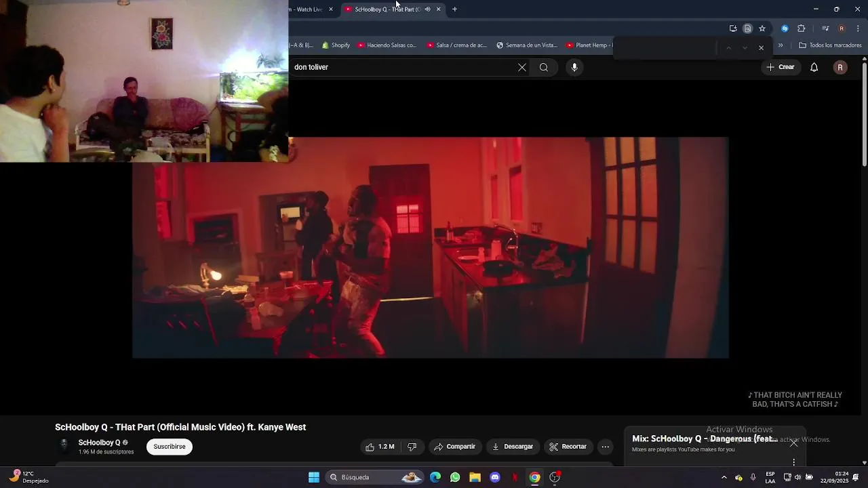Go to previous find-in-page result

click(x=728, y=48)
